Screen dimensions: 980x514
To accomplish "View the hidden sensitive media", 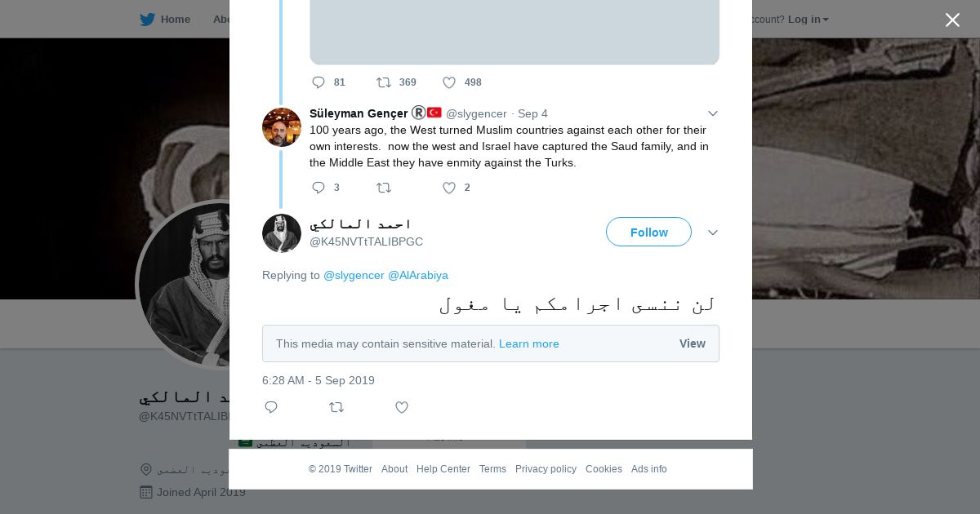I will (692, 343).
